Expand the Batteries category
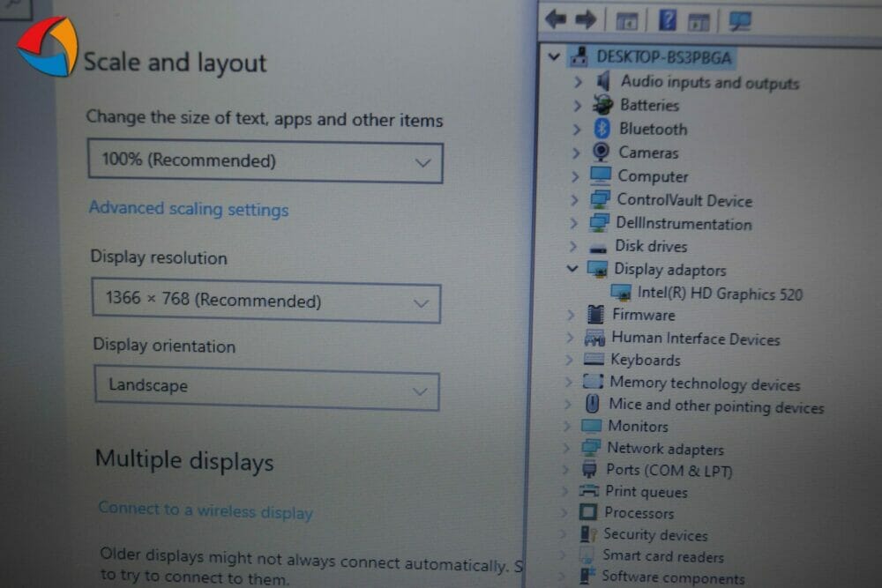Viewport: 882px width, 588px height. (577, 106)
